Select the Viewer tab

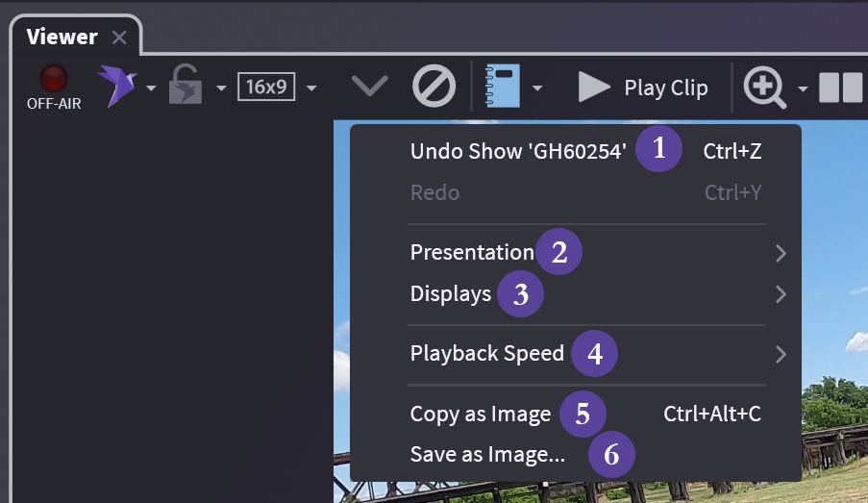coord(62,38)
